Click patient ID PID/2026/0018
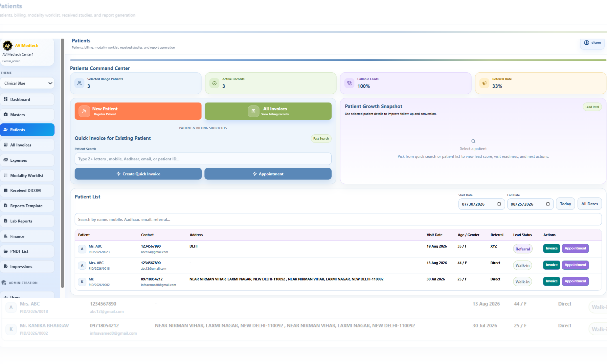The height and width of the screenshot is (364, 607). click(x=99, y=269)
